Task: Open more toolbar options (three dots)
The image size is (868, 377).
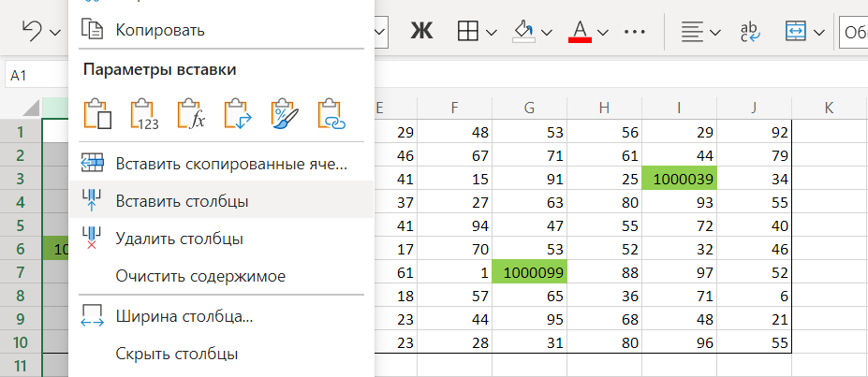Action: [x=636, y=31]
